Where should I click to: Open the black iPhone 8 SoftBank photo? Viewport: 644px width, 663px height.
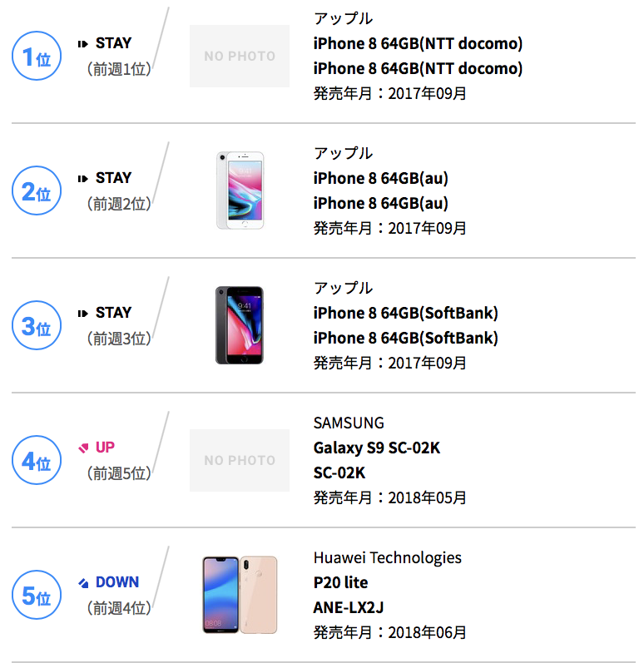[240, 325]
